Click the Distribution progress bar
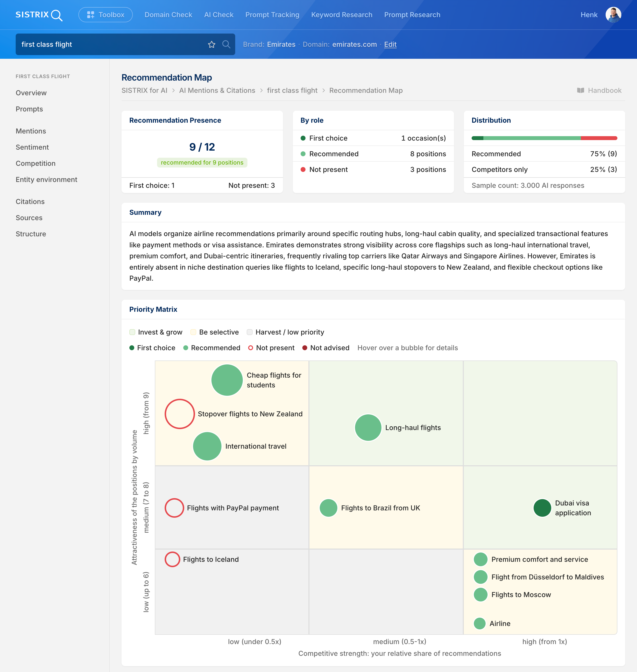Image resolution: width=637 pixels, height=672 pixels. coord(544,138)
